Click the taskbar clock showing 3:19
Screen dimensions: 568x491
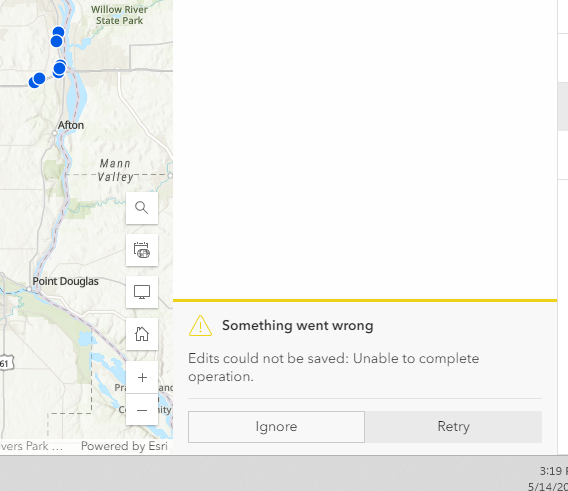(554, 471)
